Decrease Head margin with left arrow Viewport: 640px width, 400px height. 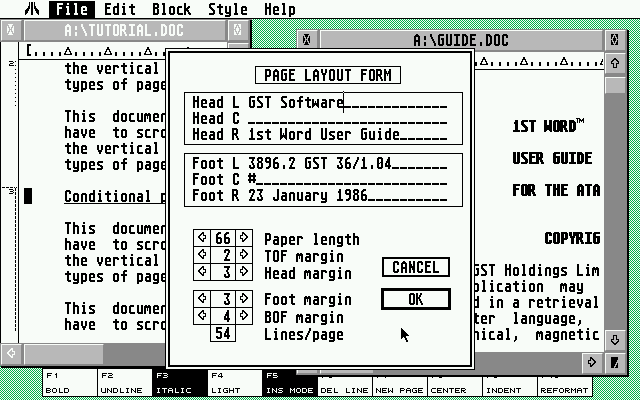[202, 271]
